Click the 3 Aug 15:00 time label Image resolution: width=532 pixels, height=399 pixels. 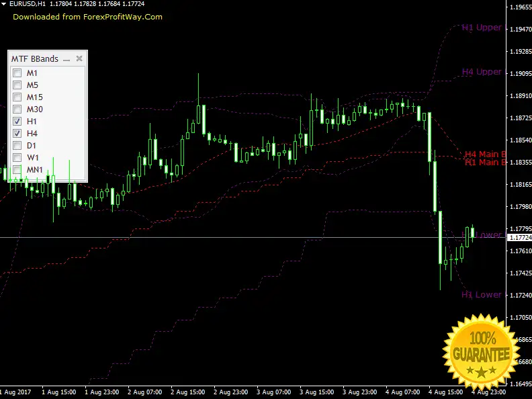click(316, 392)
